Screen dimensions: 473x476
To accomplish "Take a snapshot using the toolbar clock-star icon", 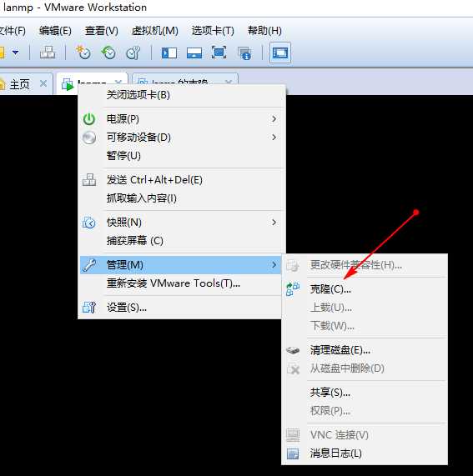I will click(83, 53).
